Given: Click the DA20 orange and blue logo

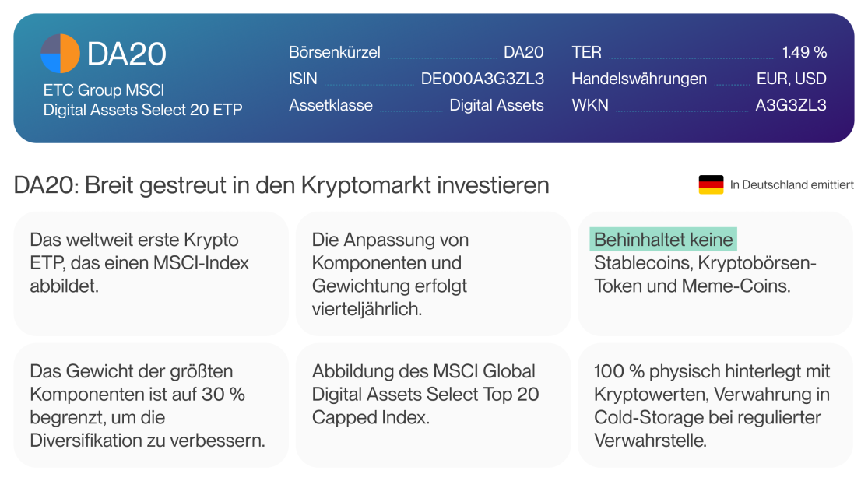Looking at the screenshot, I should [61, 54].
